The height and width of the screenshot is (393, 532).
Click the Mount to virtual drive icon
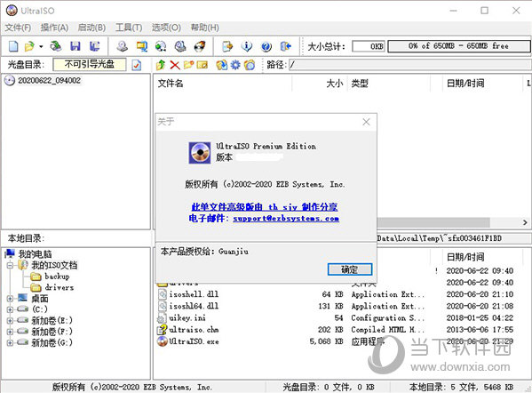click(161, 46)
